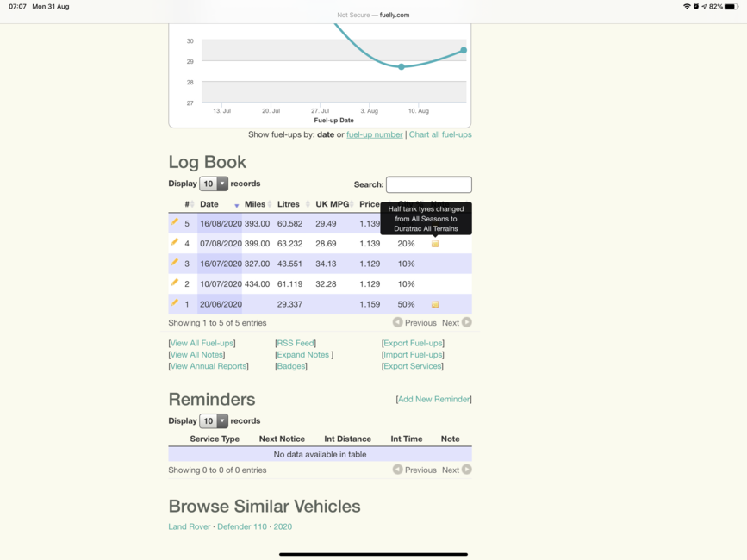This screenshot has height=560, width=747.
Task: Open the RSS Feed link
Action: pyautogui.click(x=296, y=344)
